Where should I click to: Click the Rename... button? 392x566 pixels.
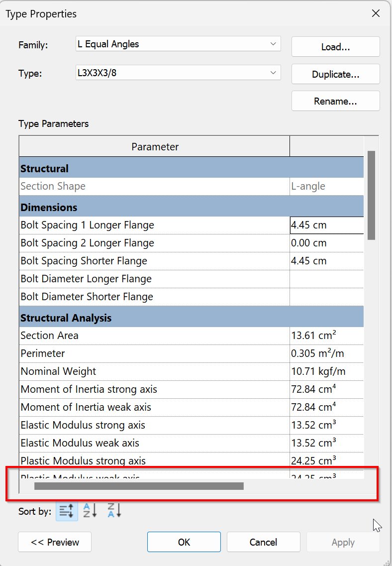click(335, 101)
